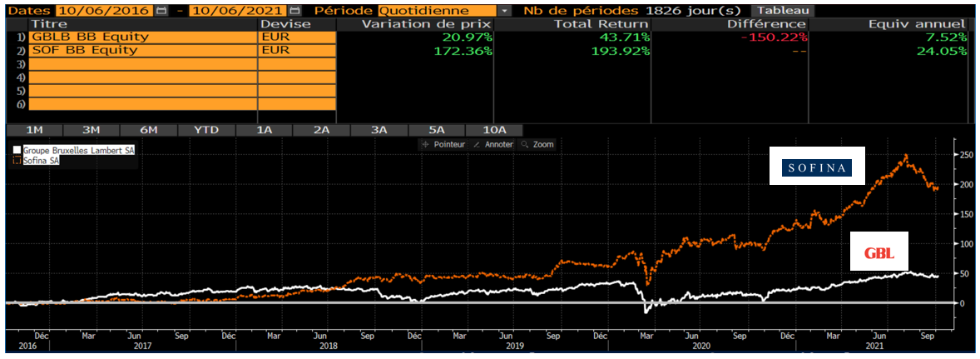Click the EUR currency field for GBLB

[297, 37]
